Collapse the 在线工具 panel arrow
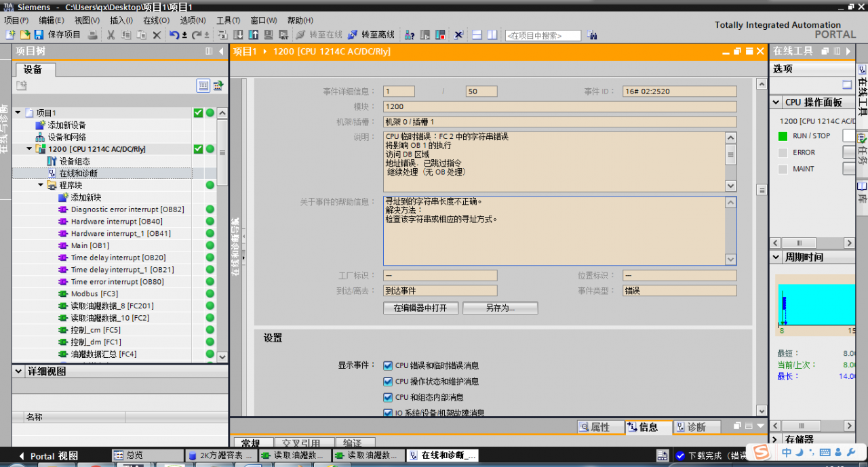The image size is (868, 467). click(848, 52)
